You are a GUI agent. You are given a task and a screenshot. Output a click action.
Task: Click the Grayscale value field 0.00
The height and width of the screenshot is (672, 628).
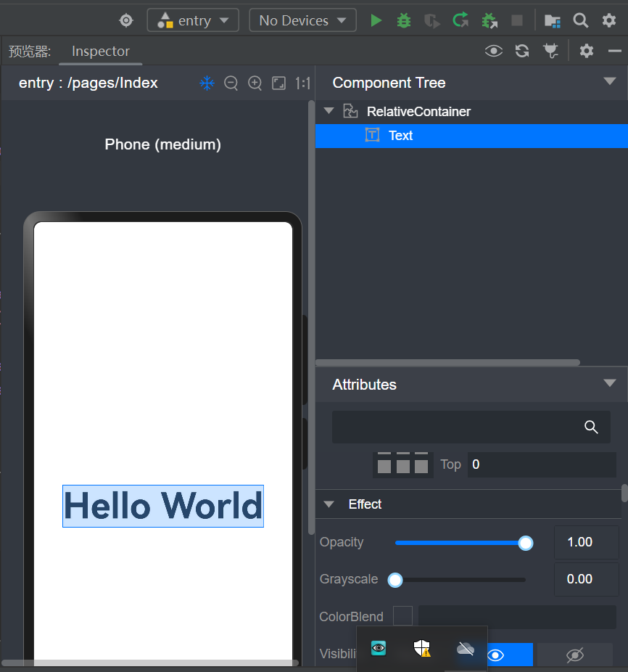click(x=587, y=579)
